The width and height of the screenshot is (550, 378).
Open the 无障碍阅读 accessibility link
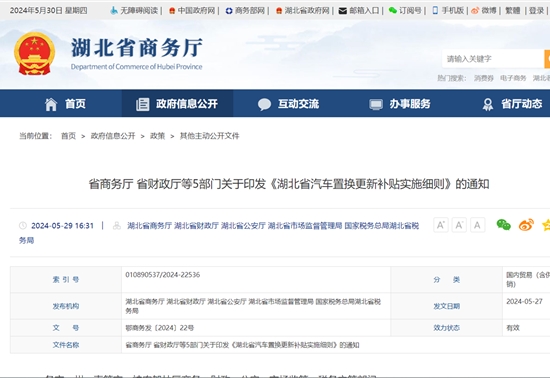click(x=139, y=11)
